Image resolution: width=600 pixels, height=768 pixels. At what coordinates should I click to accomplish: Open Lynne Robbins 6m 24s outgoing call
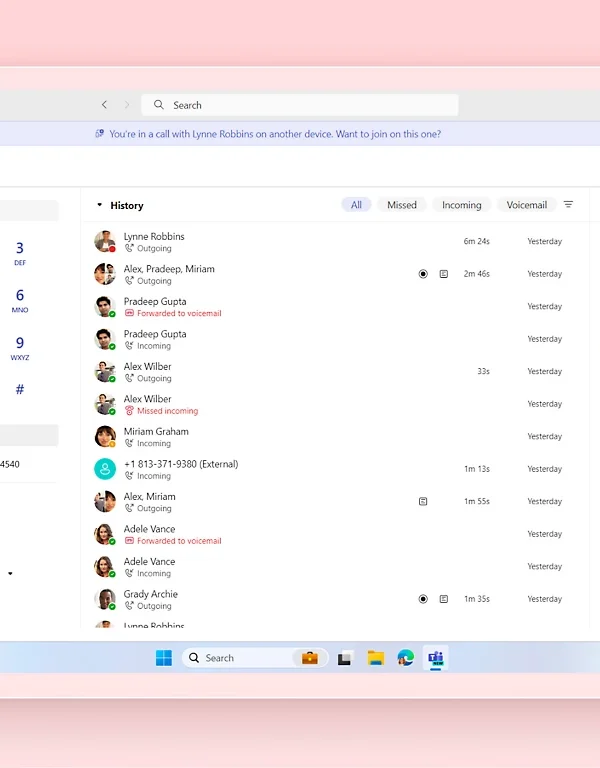coord(336,241)
